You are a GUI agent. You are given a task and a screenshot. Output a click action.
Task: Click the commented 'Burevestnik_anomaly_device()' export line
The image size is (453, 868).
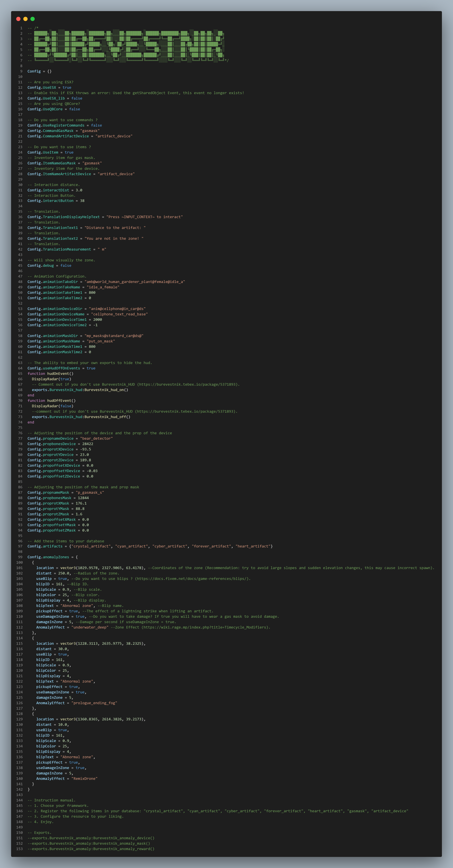click(x=91, y=838)
